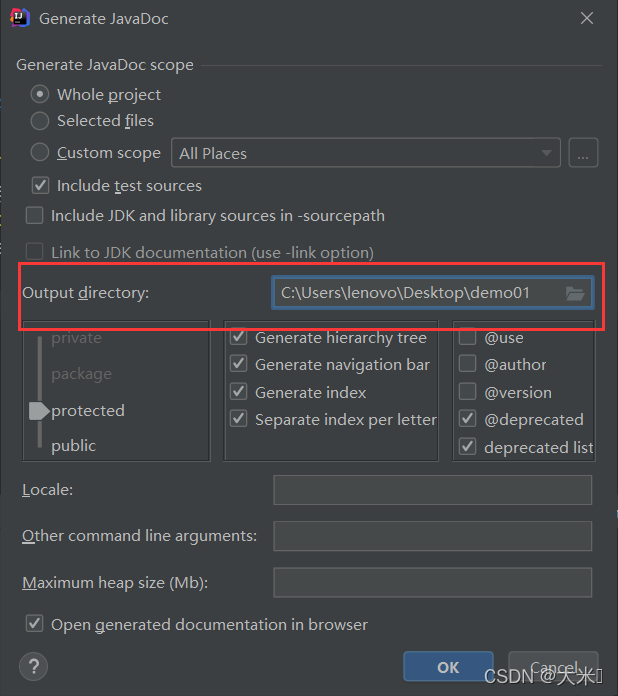The height and width of the screenshot is (696, 618).
Task: Choose the Selected files radio option
Action: click(x=40, y=121)
